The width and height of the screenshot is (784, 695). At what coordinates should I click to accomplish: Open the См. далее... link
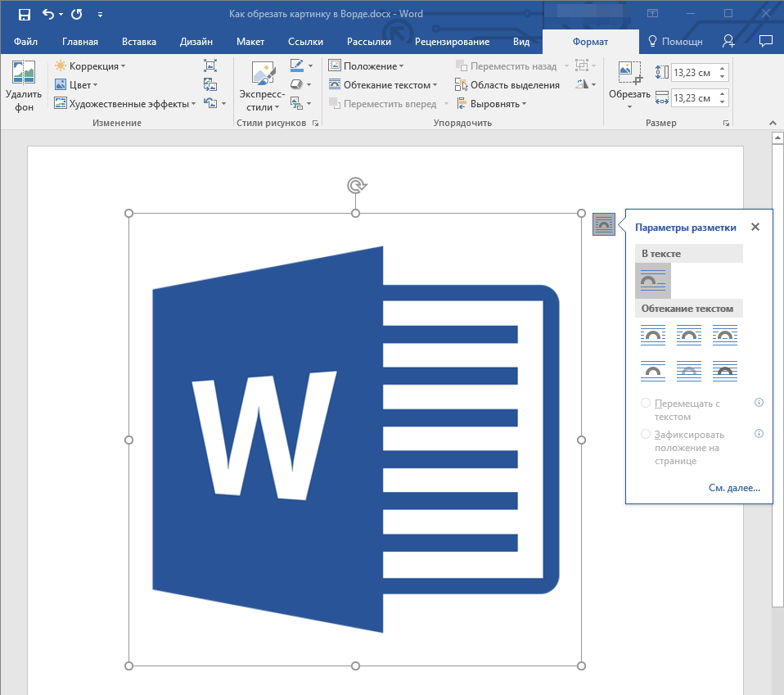coord(734,488)
